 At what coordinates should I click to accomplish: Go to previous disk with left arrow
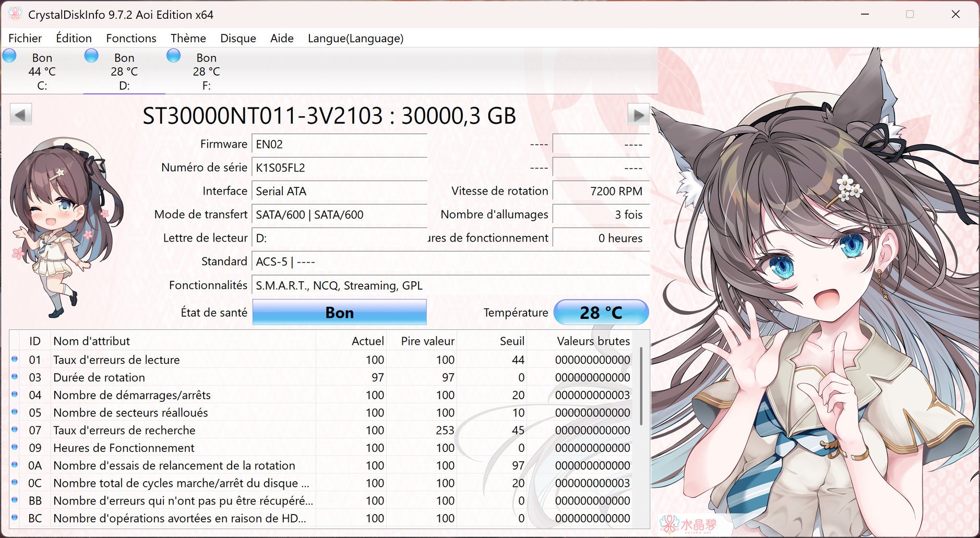(x=21, y=114)
